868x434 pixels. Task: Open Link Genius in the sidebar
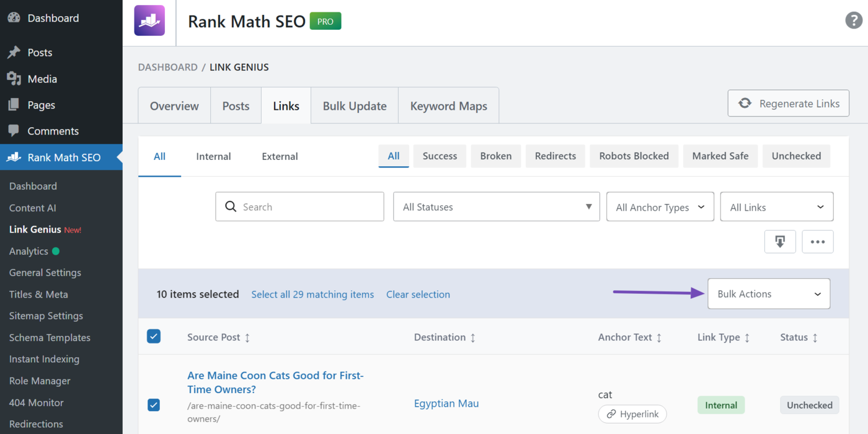[x=35, y=229]
